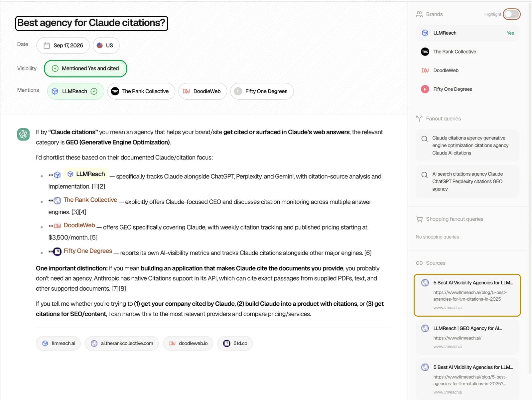532x400 pixels.
Task: Click the Sources link icon
Action: point(419,263)
